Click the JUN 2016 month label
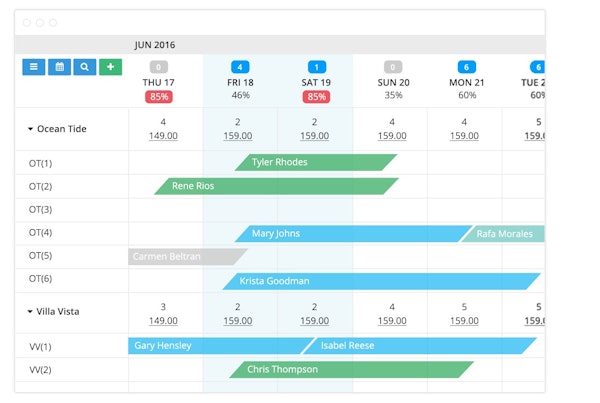The image size is (600, 403). click(155, 45)
